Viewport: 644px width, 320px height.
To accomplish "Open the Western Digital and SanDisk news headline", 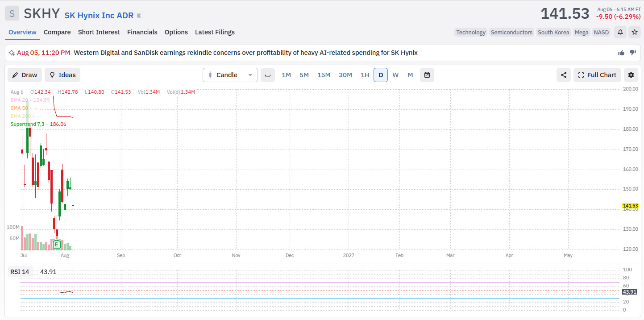I will coord(245,53).
